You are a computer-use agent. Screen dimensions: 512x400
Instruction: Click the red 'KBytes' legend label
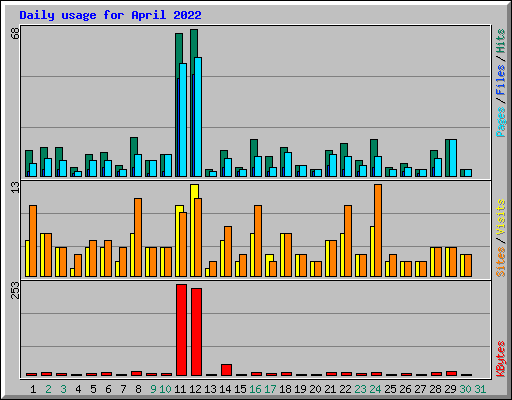click(501, 359)
